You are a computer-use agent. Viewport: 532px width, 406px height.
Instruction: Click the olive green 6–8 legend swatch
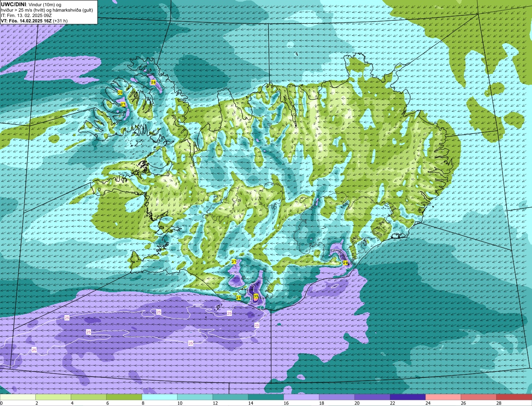(124, 397)
